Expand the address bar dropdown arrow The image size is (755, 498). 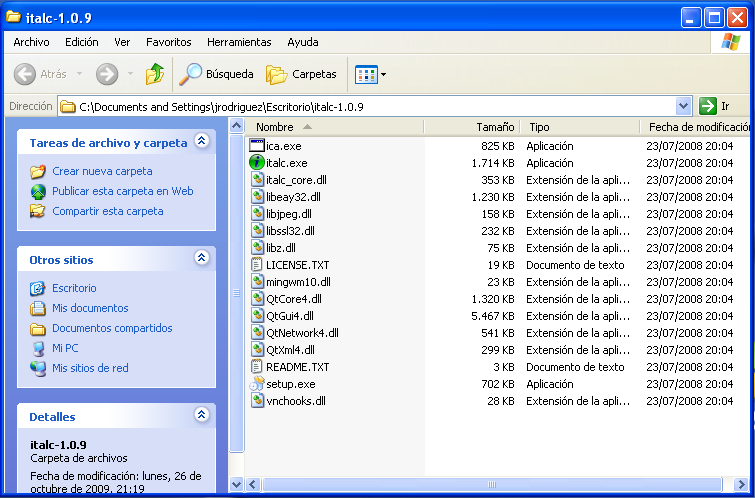point(684,106)
